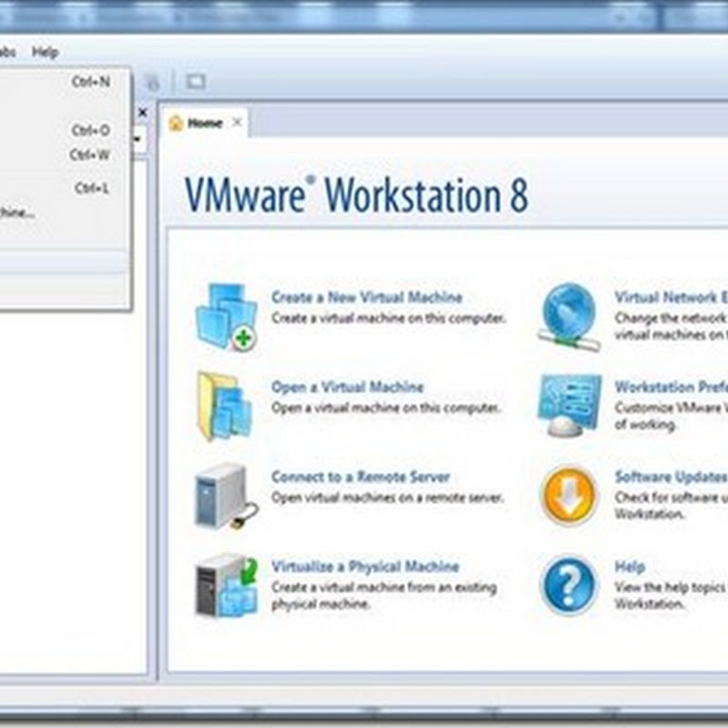728x728 pixels.
Task: Close the Home tab
Action: (237, 123)
